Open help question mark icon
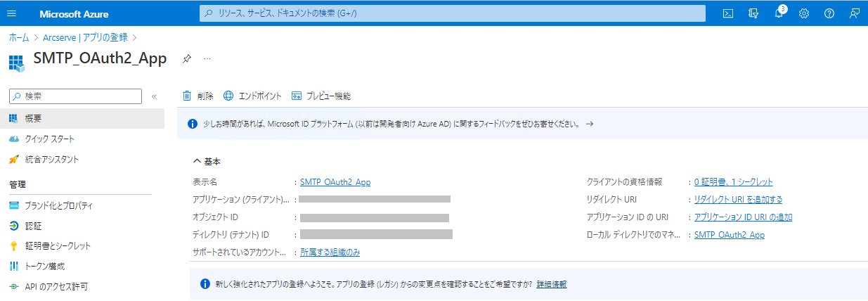The height and width of the screenshot is (301, 868). (829, 13)
